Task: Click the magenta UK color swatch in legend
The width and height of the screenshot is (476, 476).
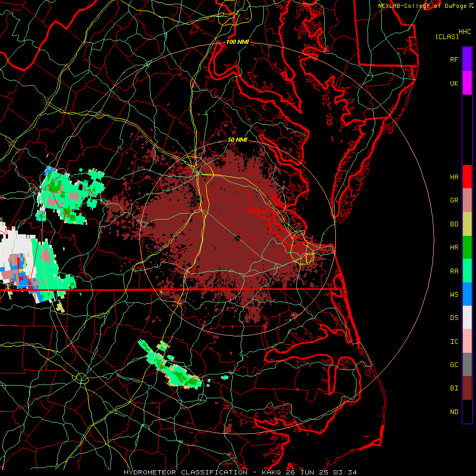Action: [x=467, y=83]
